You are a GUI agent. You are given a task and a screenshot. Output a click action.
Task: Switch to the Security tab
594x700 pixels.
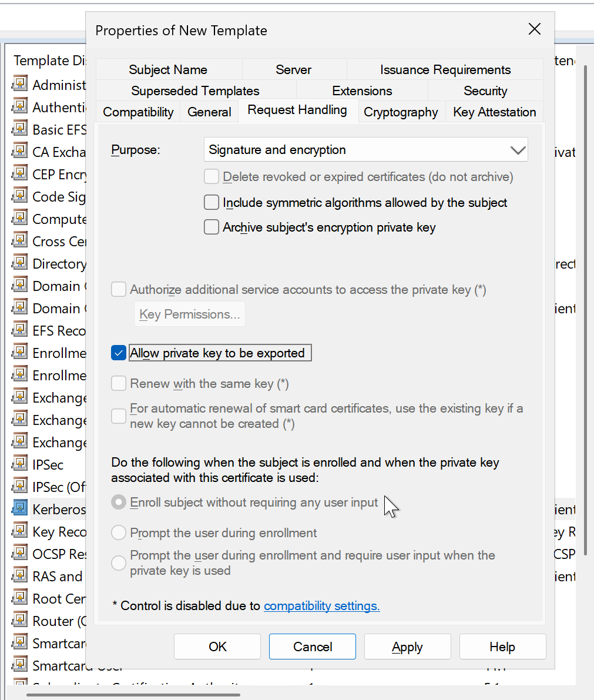tap(485, 91)
